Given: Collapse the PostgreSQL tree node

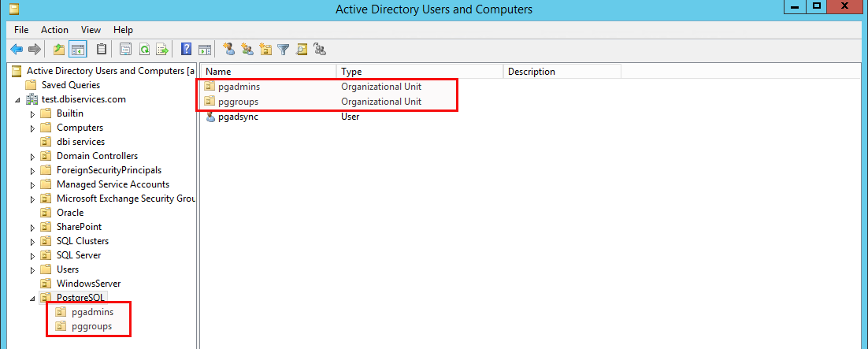Looking at the screenshot, I should click(32, 299).
